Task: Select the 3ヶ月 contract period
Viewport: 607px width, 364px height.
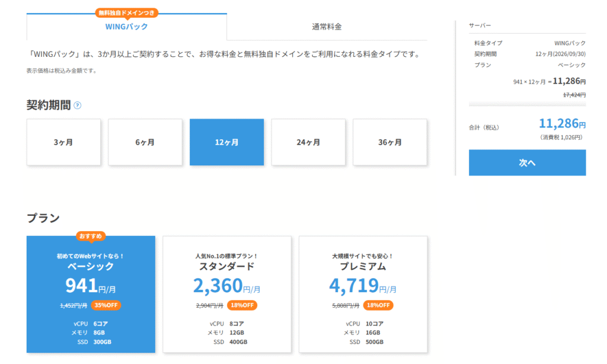Action: [x=63, y=142]
